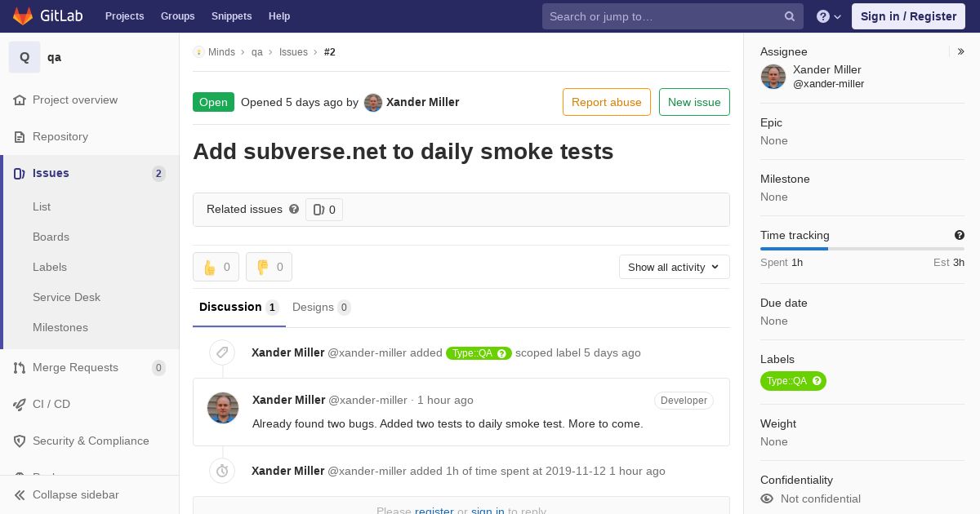
Task: Click the Developer role badge
Action: [684, 401]
